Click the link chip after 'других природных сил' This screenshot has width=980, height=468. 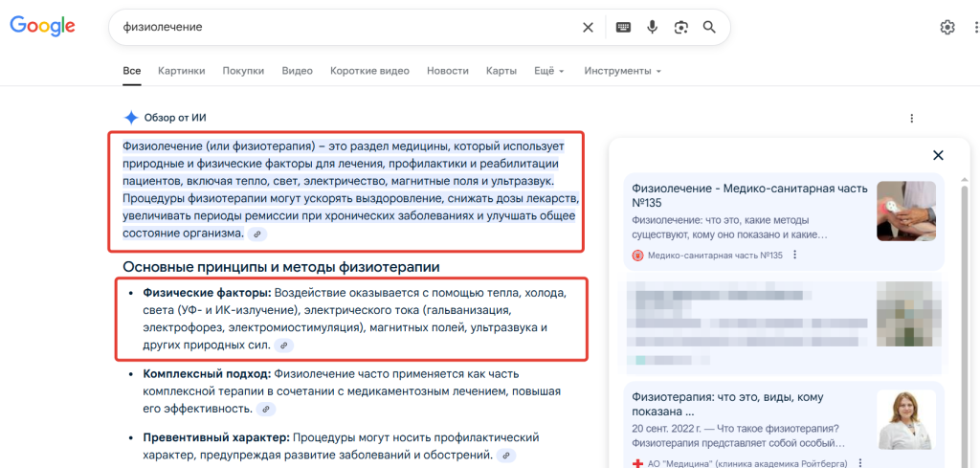[283, 345]
